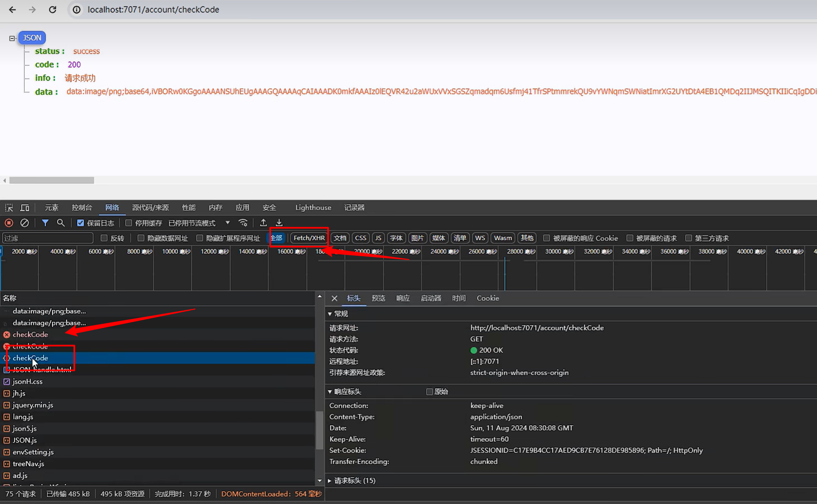Open the 预览 request detail tab
Viewport: 817px width, 504px height.
click(x=378, y=298)
